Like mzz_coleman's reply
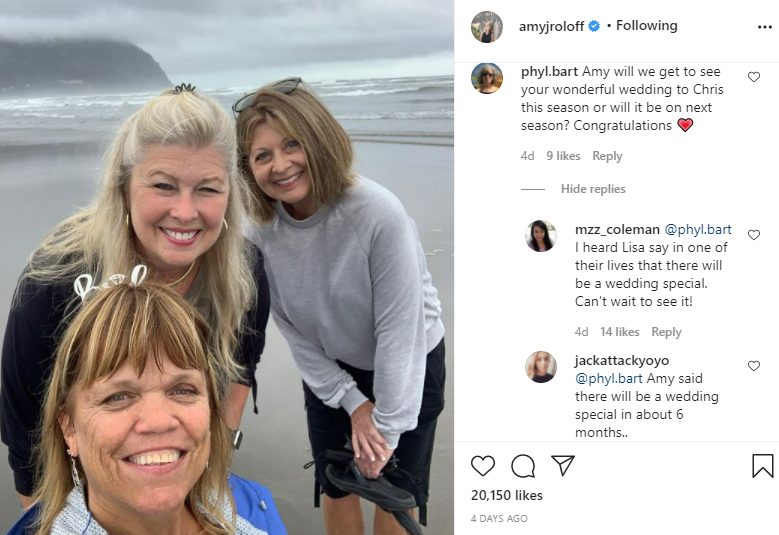 pos(754,235)
